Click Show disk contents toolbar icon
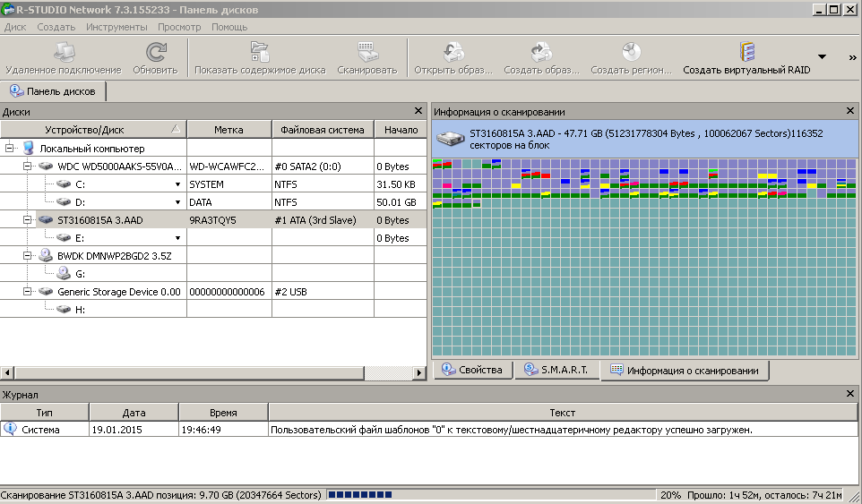This screenshot has height=504, width=862. [x=260, y=52]
